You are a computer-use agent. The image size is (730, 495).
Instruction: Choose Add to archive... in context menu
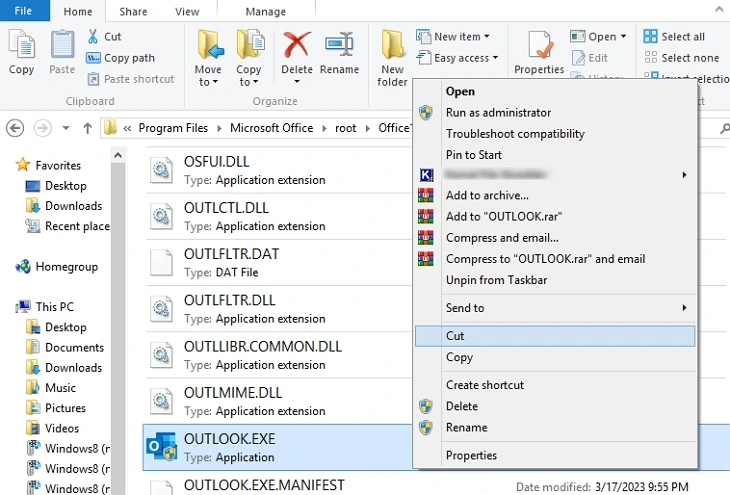coord(555,195)
